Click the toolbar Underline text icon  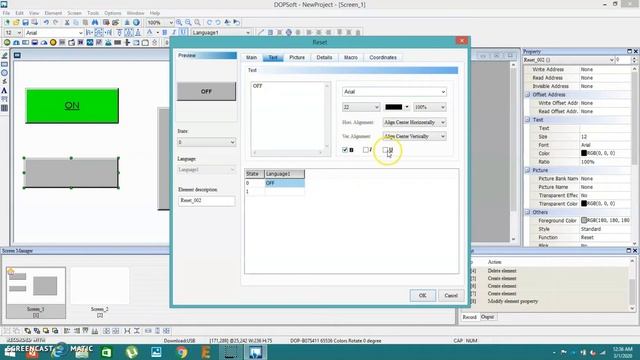coord(183,32)
